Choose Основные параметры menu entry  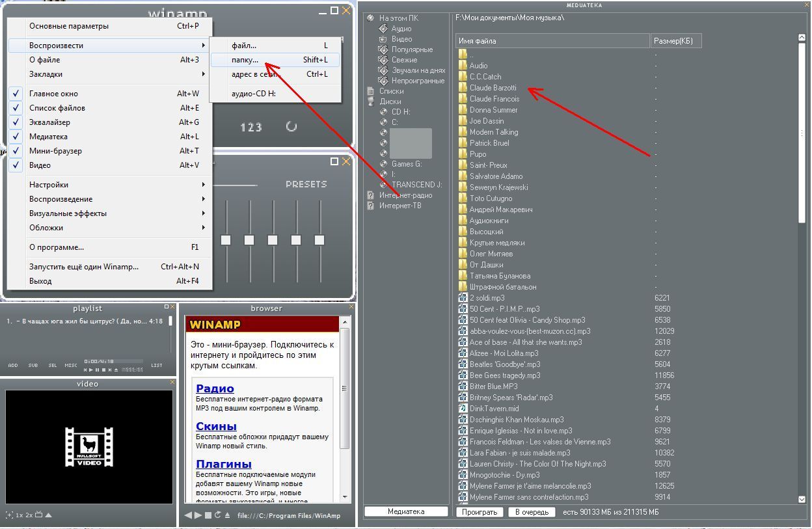pyautogui.click(x=69, y=26)
